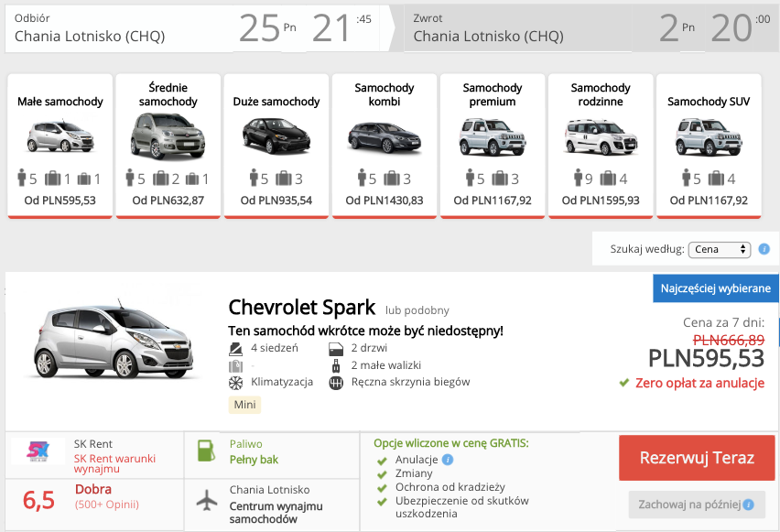This screenshot has height=532, width=780.
Task: Click the airplane icon by Chania Lotnisko
Action: coord(206,500)
